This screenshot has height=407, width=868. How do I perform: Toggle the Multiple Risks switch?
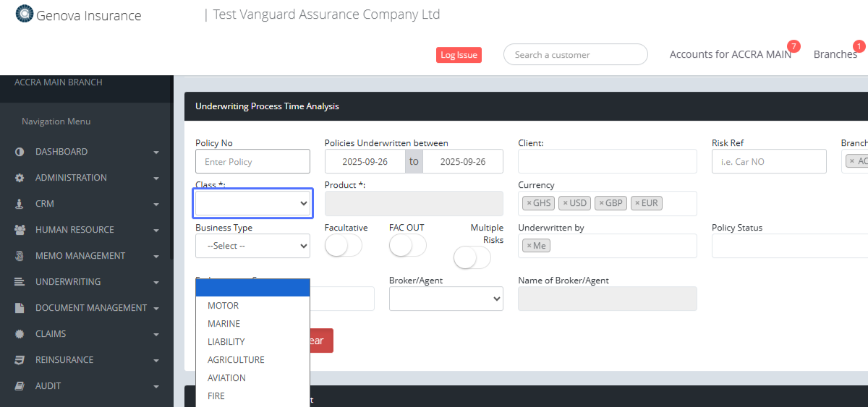[472, 257]
